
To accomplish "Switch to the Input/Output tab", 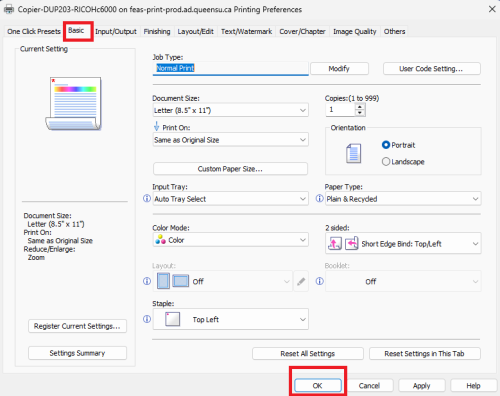I will coord(116,31).
